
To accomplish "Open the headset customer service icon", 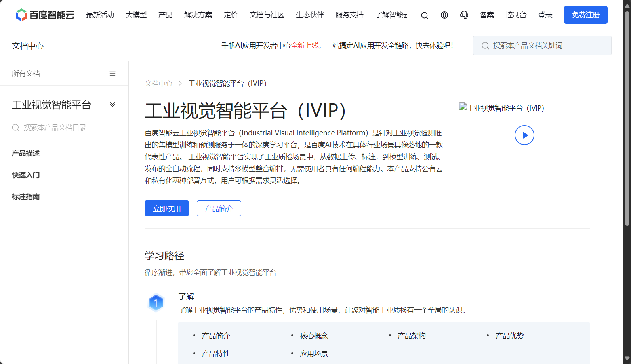I will tap(464, 15).
